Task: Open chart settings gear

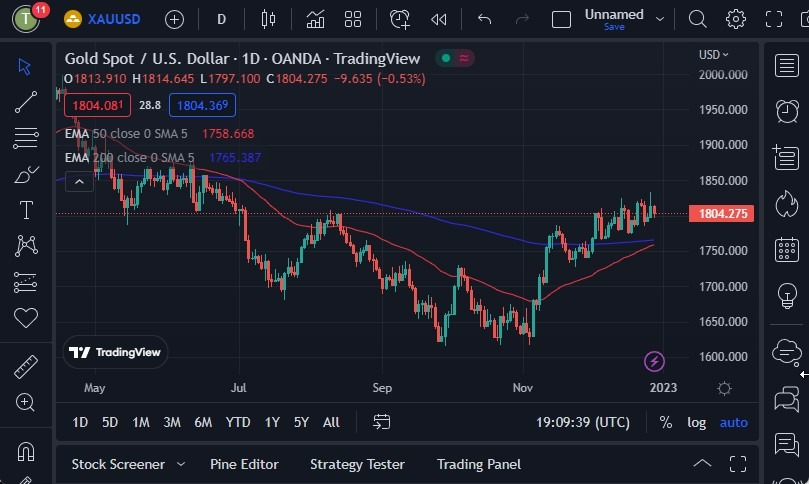Action: 736,19
